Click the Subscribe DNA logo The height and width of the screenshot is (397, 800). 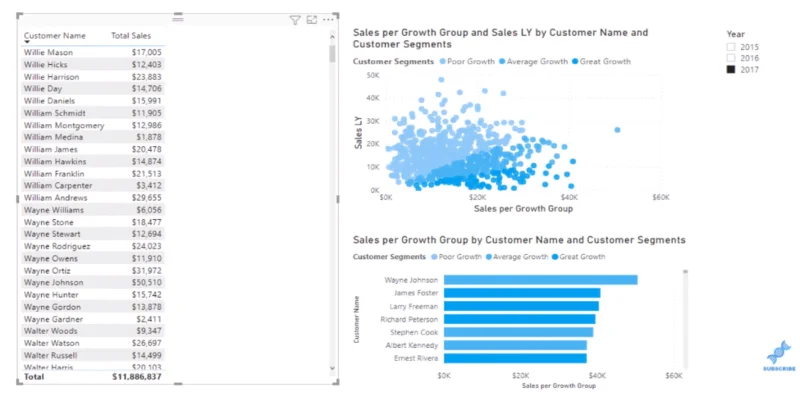point(779,356)
